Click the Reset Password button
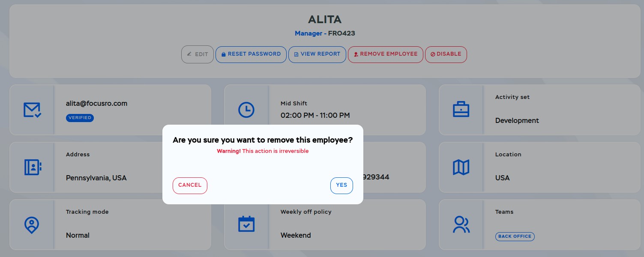 [x=251, y=54]
